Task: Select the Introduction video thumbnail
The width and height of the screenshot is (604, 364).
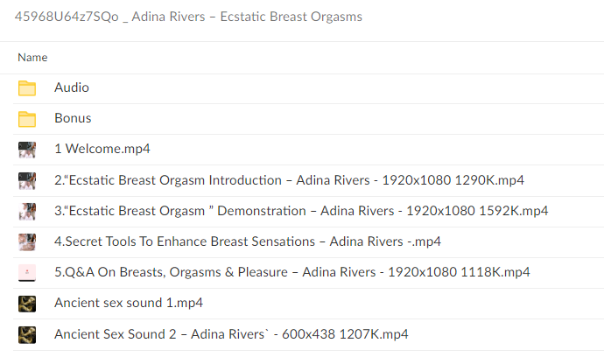Action: click(x=27, y=180)
